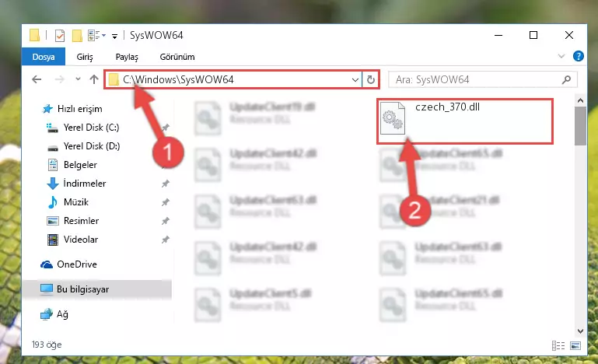Switch to large icons view in status bar
Image resolution: width=598 pixels, height=364 pixels.
coord(575,345)
